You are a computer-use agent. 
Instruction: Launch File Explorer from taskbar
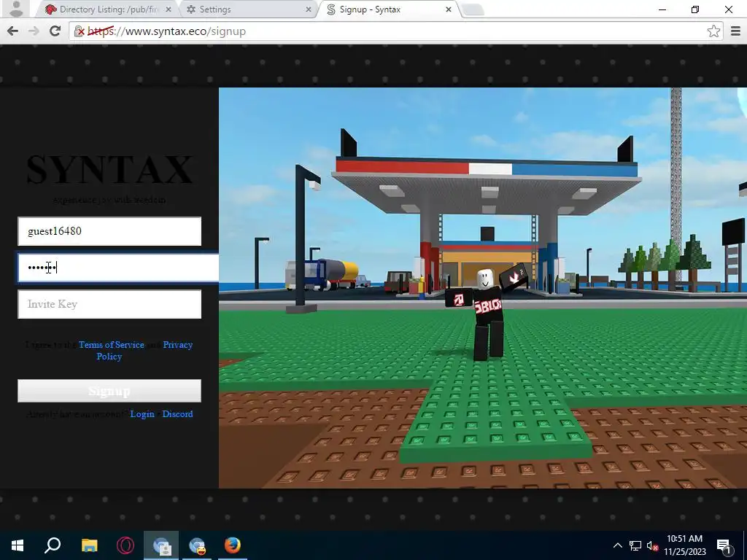[x=89, y=545]
